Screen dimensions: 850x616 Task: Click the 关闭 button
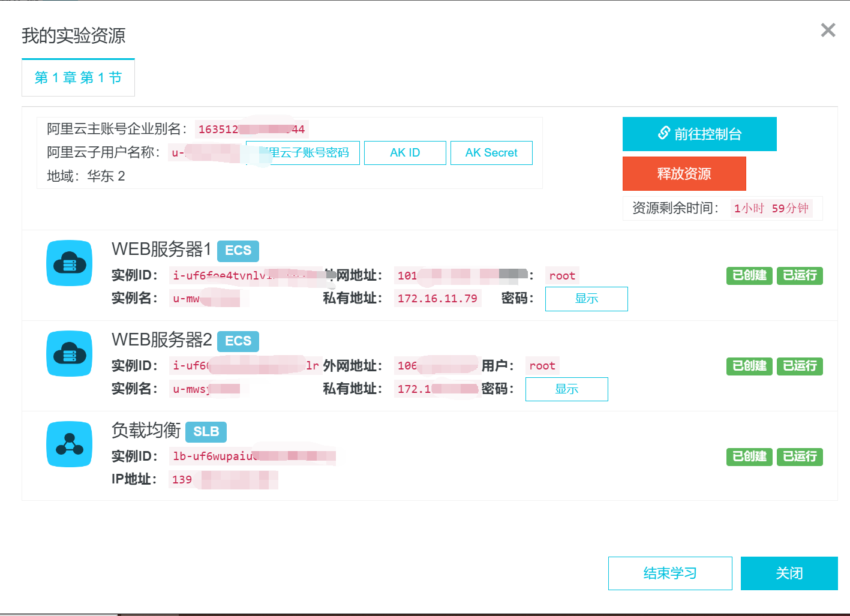click(x=789, y=573)
